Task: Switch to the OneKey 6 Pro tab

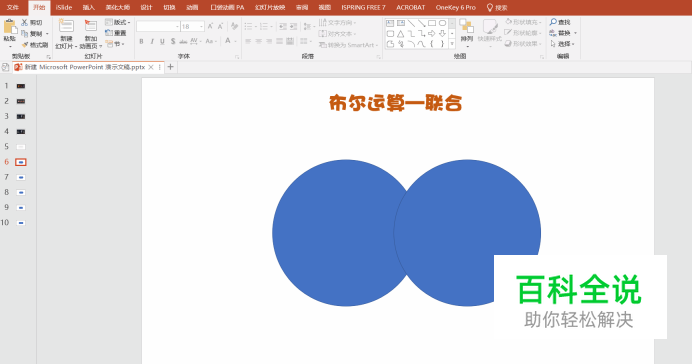Action: coord(455,8)
